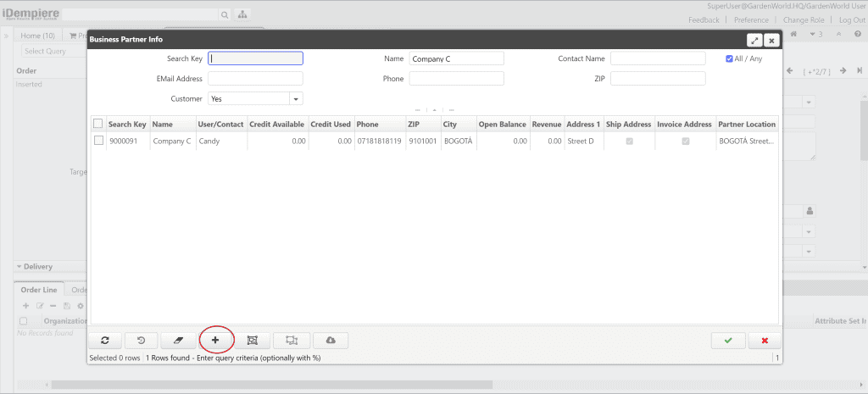Toggle the All / Any checkbox
The height and width of the screenshot is (394, 868).
click(x=730, y=59)
